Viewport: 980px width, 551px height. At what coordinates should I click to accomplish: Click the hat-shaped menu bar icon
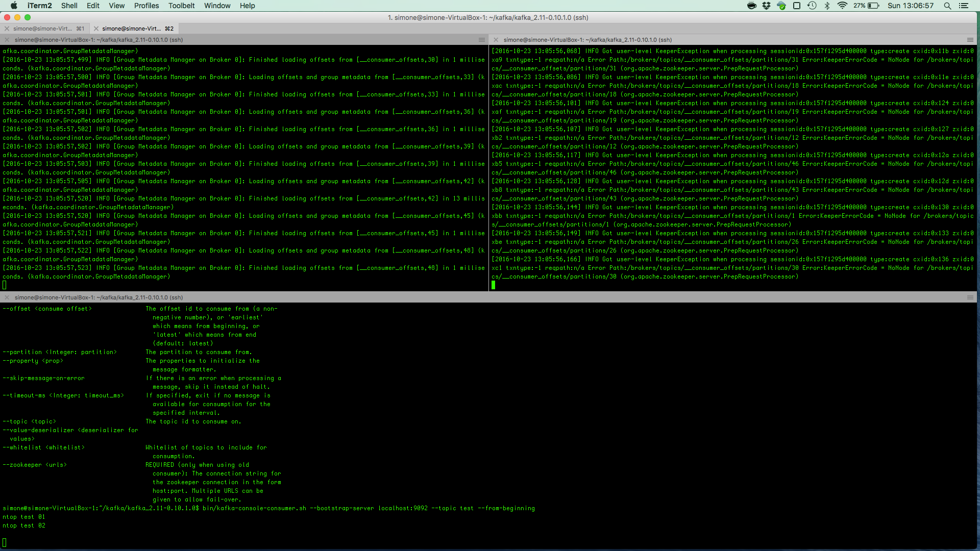click(x=751, y=6)
